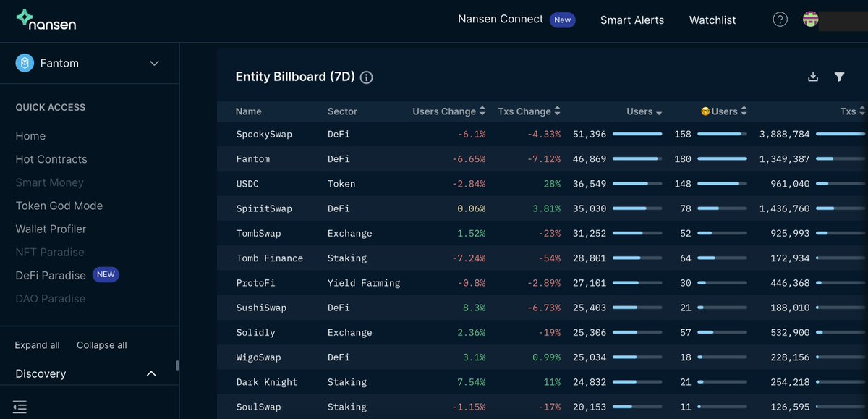Toggle the emoji Users column sort
The height and width of the screenshot is (419, 868).
pos(743,111)
